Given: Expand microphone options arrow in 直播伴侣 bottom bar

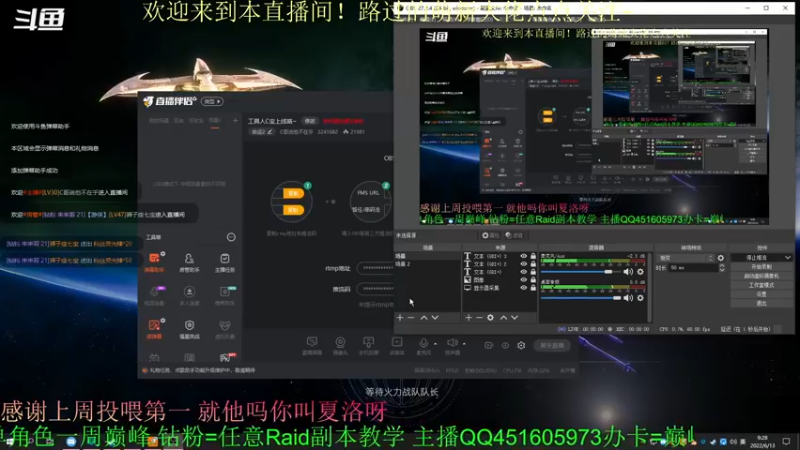Looking at the screenshot, I should click(435, 344).
